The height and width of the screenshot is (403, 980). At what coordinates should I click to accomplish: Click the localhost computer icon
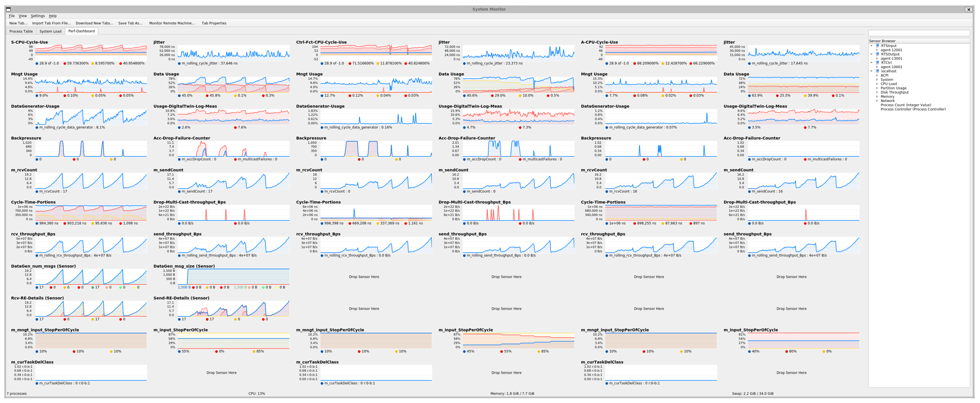(877, 71)
